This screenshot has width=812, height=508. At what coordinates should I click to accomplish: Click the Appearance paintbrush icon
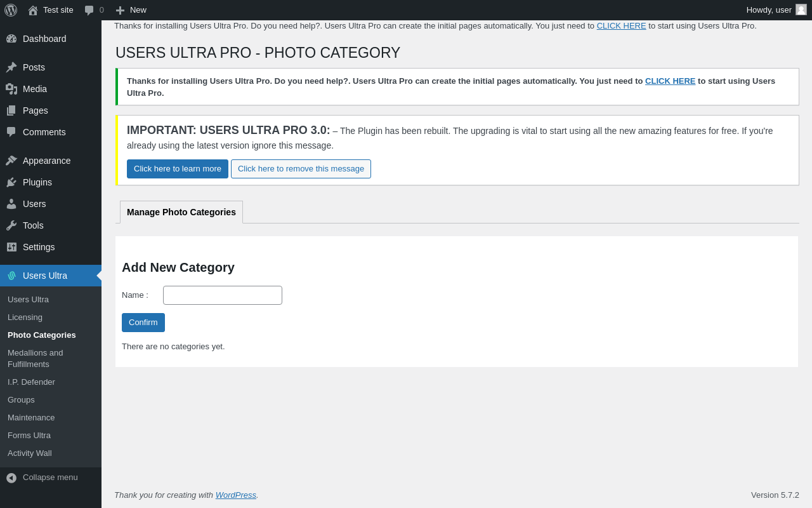[x=11, y=161]
